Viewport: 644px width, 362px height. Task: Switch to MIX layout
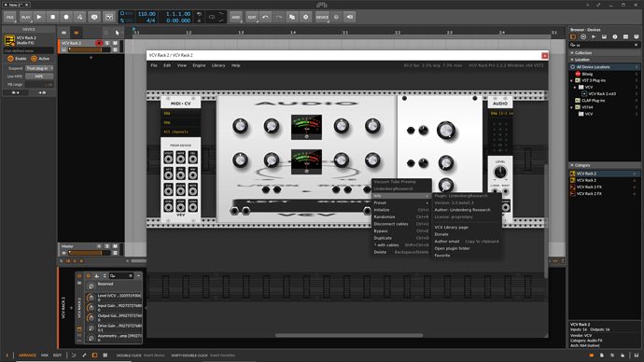coord(45,355)
